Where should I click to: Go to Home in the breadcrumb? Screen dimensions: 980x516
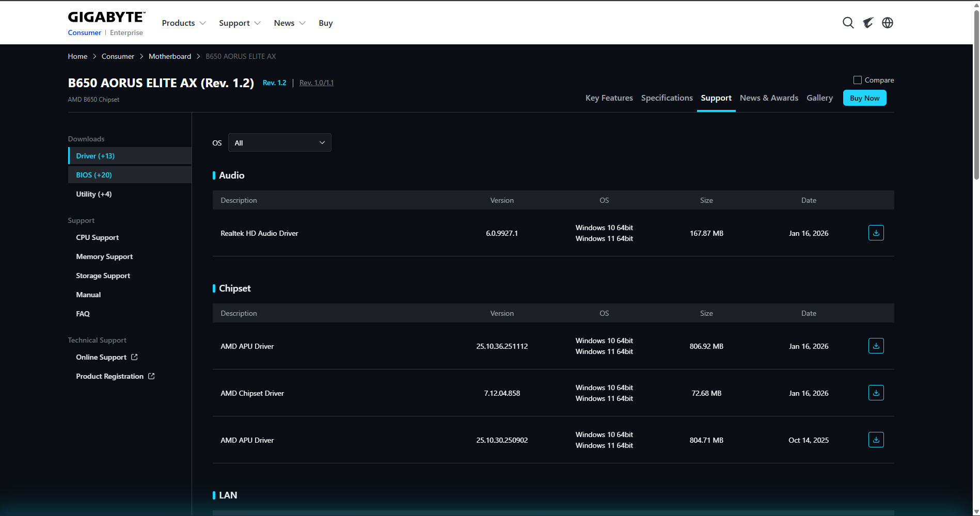(77, 56)
